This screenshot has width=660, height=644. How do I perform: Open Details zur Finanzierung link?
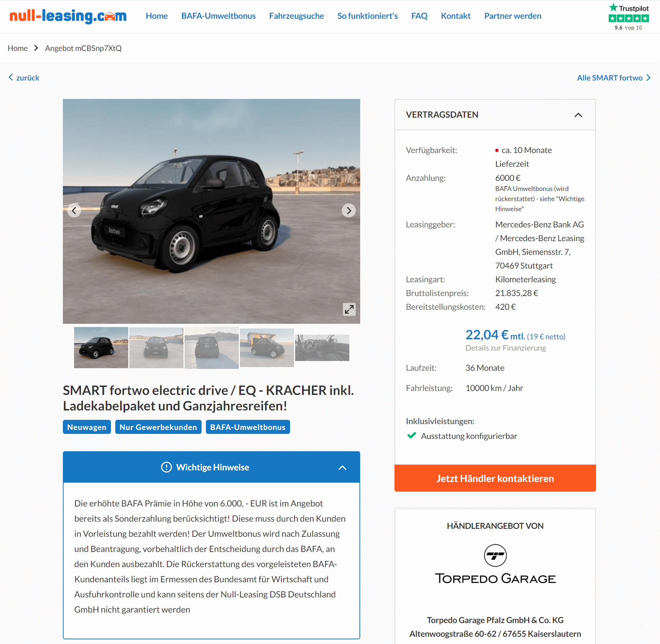tap(505, 348)
